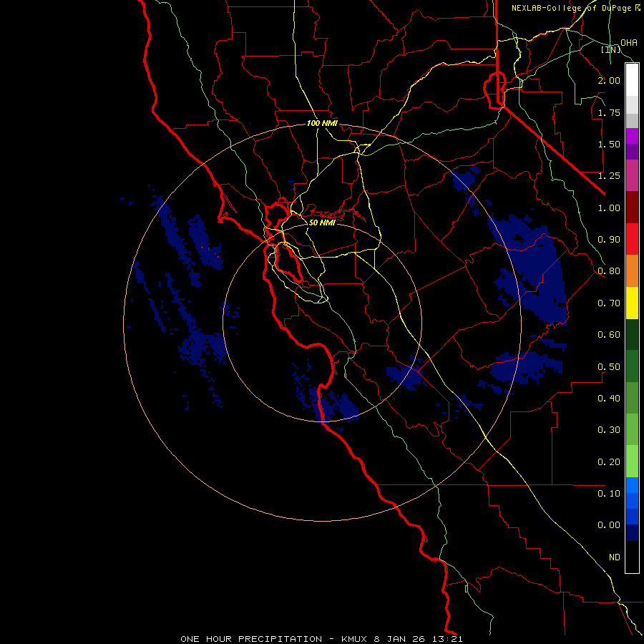
Task: Click the light blue swatch at 0.10
Action: point(632,485)
